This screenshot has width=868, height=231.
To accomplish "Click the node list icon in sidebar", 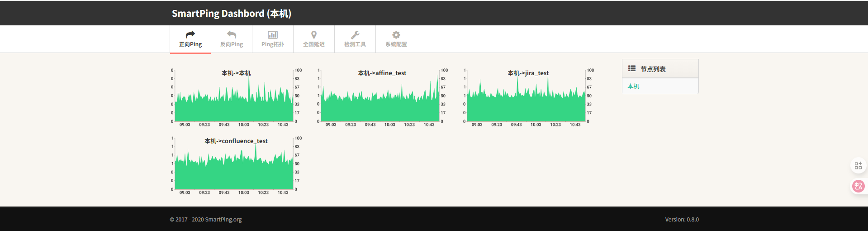I will coord(632,68).
